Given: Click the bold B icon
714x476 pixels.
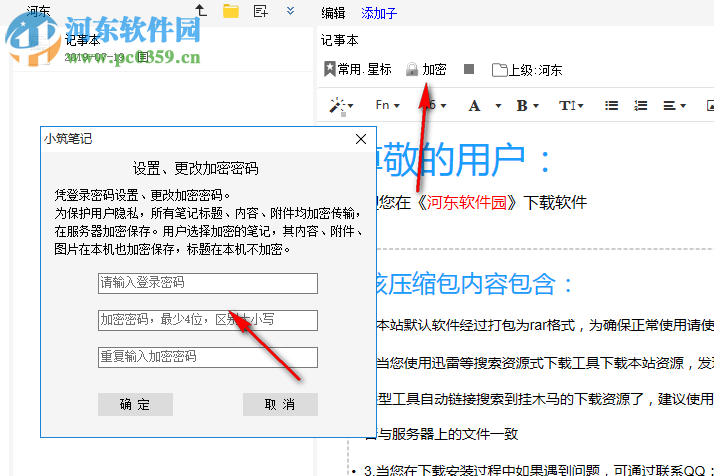Looking at the screenshot, I should pyautogui.click(x=522, y=106).
